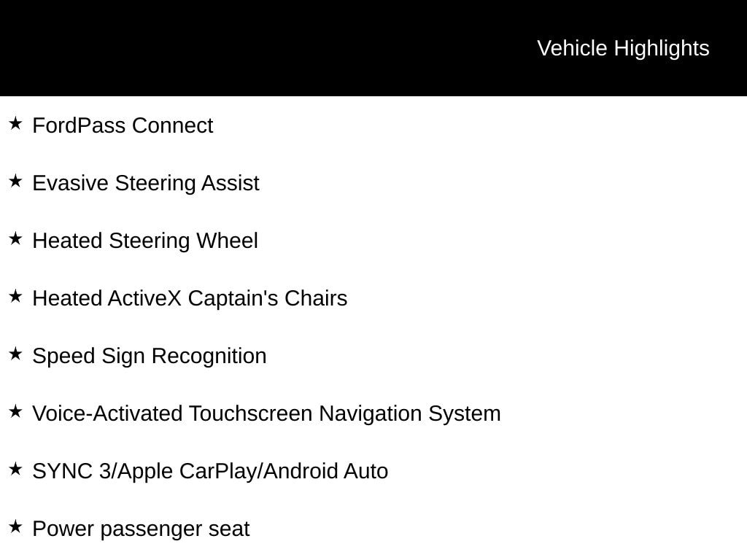Select the Speed Sign Recognition text
747x560 pixels.
[x=149, y=357]
